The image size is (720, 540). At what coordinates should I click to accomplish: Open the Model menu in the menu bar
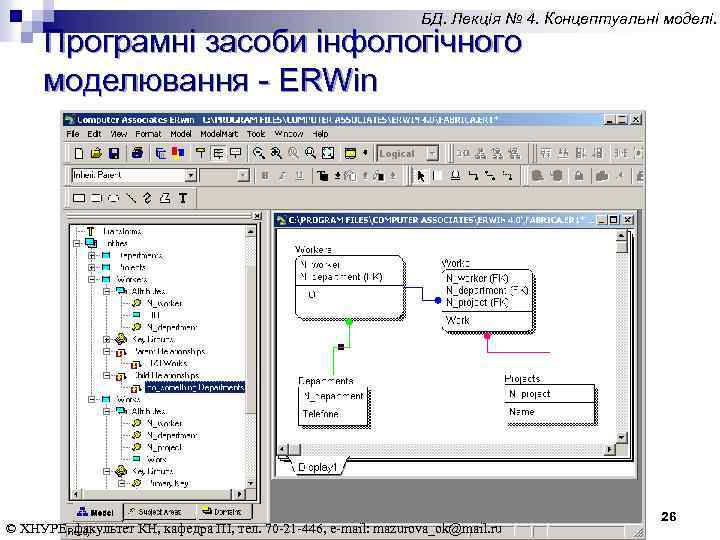pos(181,134)
